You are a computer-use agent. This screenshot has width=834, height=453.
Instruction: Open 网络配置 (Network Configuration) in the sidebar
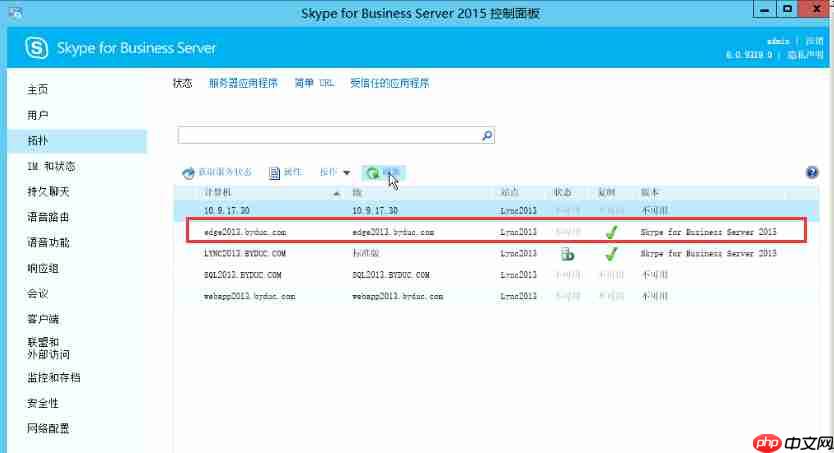click(x=48, y=428)
